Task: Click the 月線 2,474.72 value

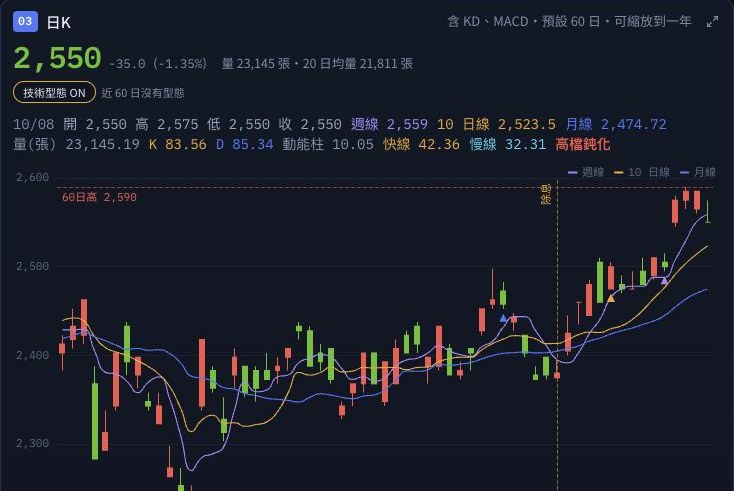Action: click(x=616, y=124)
